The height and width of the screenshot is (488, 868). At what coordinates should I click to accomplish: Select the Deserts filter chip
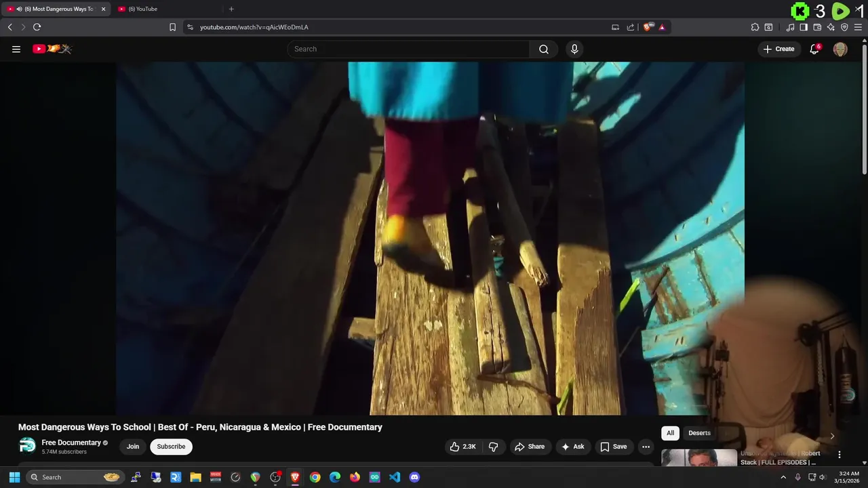(699, 433)
